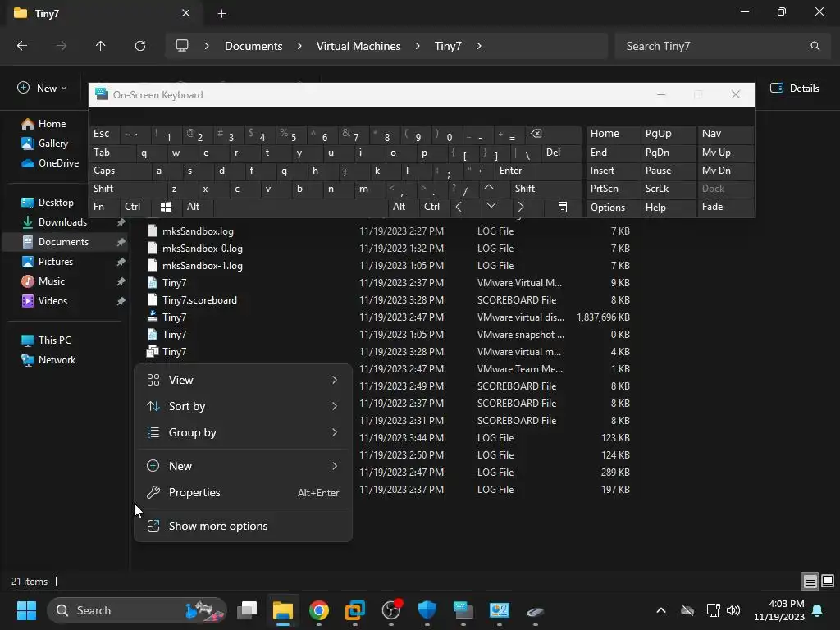Click the Windows logo key on On-Screen Keyboard
This screenshot has width=840, height=630.
click(x=166, y=207)
